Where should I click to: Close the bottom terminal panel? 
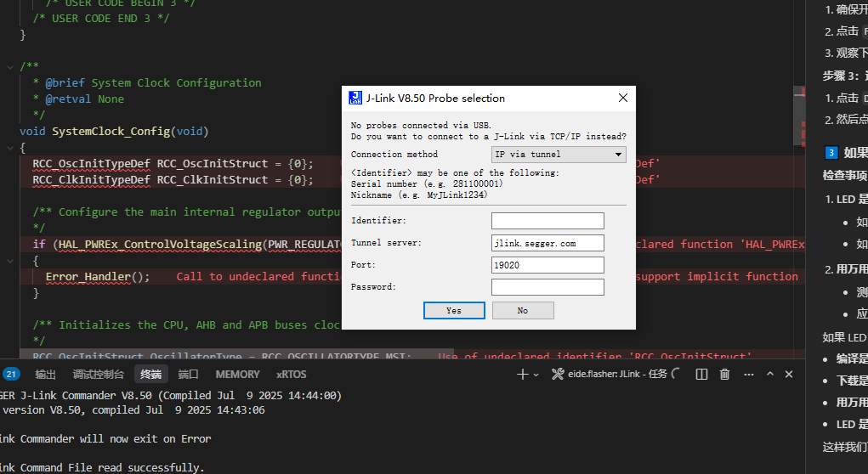(x=789, y=375)
